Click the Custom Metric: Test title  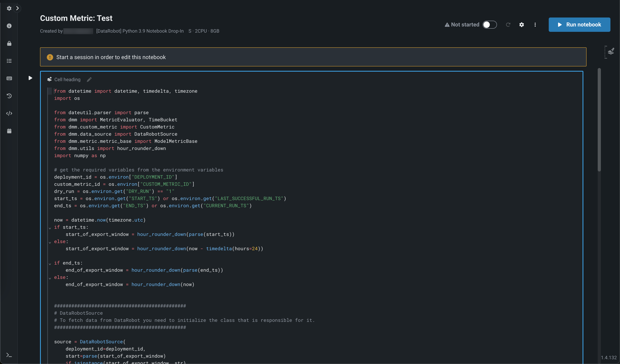click(76, 18)
